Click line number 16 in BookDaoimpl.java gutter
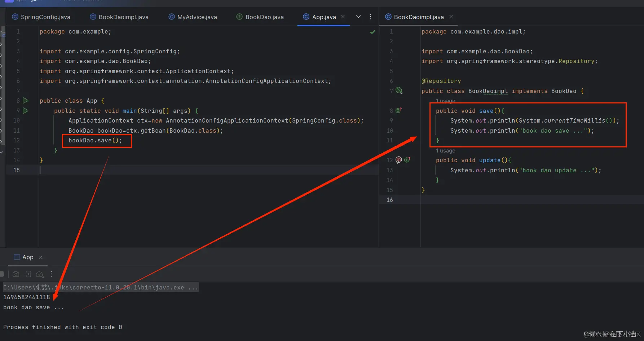Viewport: 644px width, 341px height. pos(390,200)
